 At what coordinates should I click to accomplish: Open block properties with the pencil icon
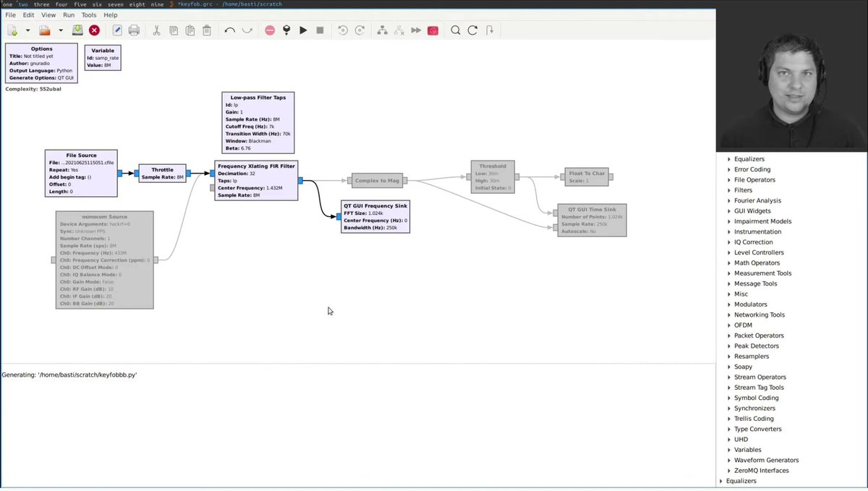tap(117, 30)
